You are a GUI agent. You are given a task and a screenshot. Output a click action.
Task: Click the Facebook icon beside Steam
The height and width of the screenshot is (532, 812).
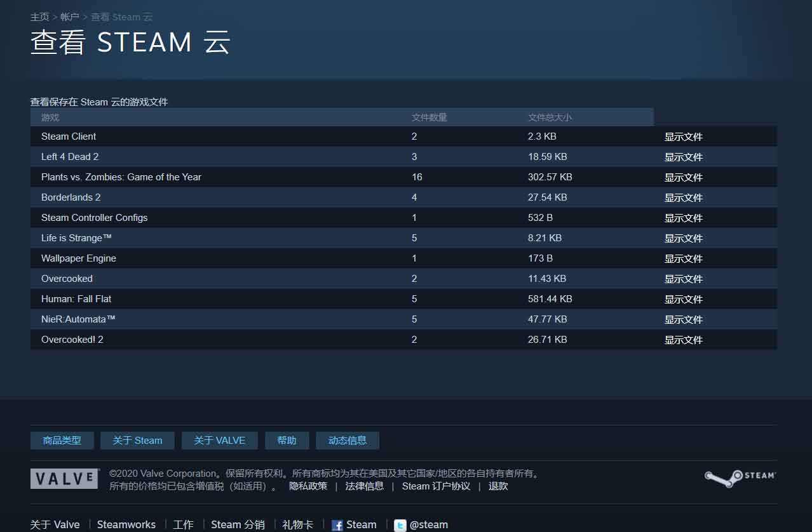pyautogui.click(x=337, y=525)
